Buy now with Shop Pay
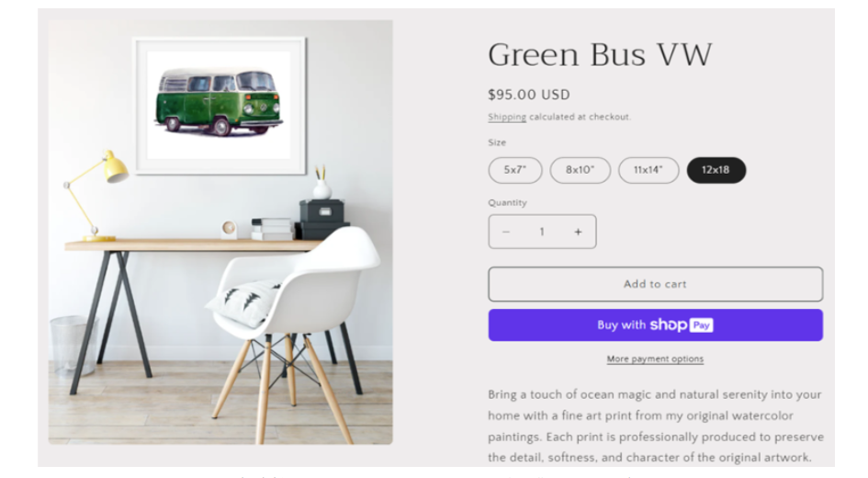 [x=656, y=325]
